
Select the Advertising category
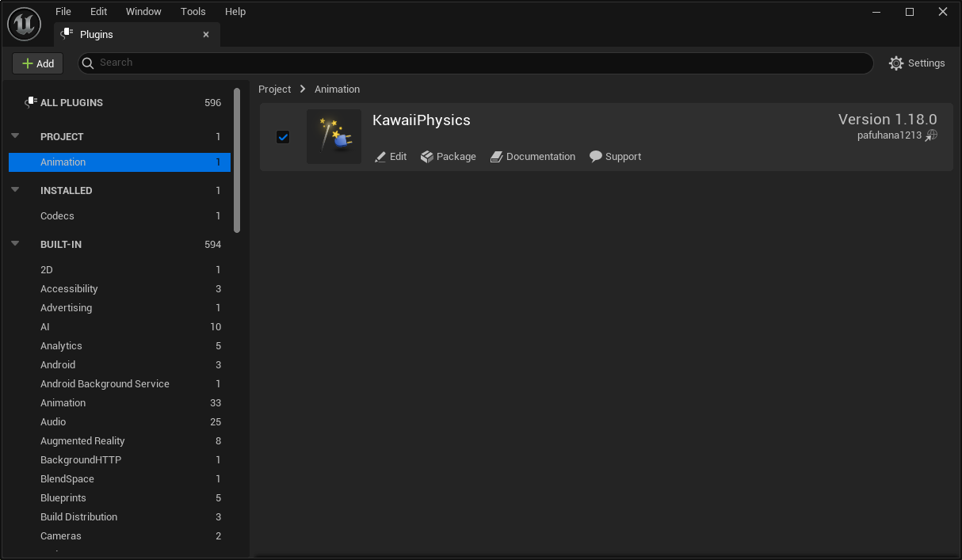pos(120,308)
